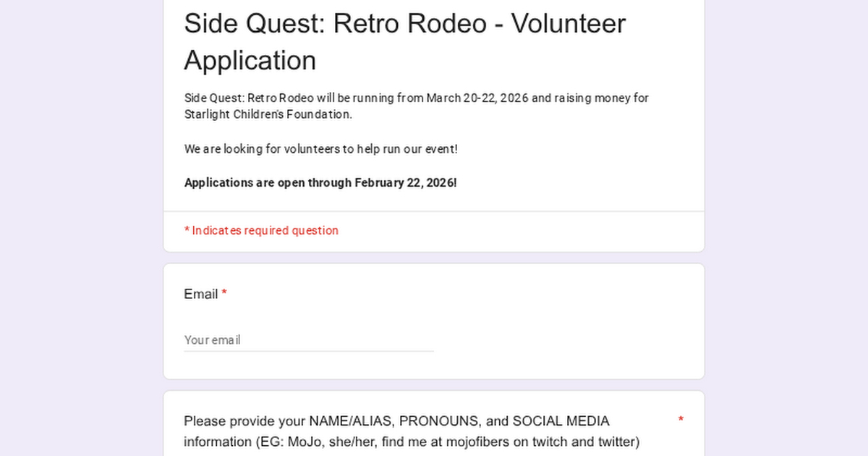Click the red asterisk beside the NAME/ALIAS question

click(681, 421)
